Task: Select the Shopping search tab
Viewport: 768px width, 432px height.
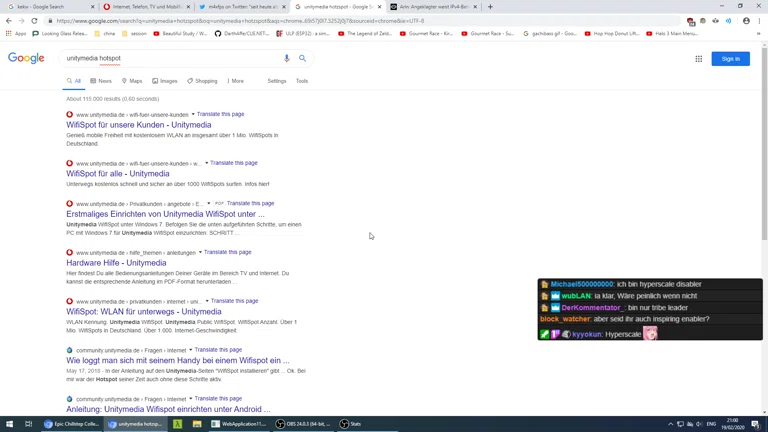Action: coord(202,81)
